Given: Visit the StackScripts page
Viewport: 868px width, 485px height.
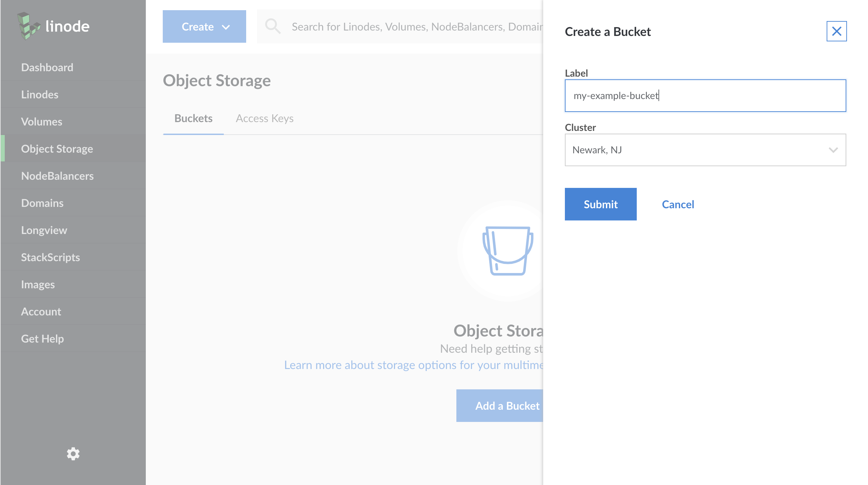Looking at the screenshot, I should (50, 257).
